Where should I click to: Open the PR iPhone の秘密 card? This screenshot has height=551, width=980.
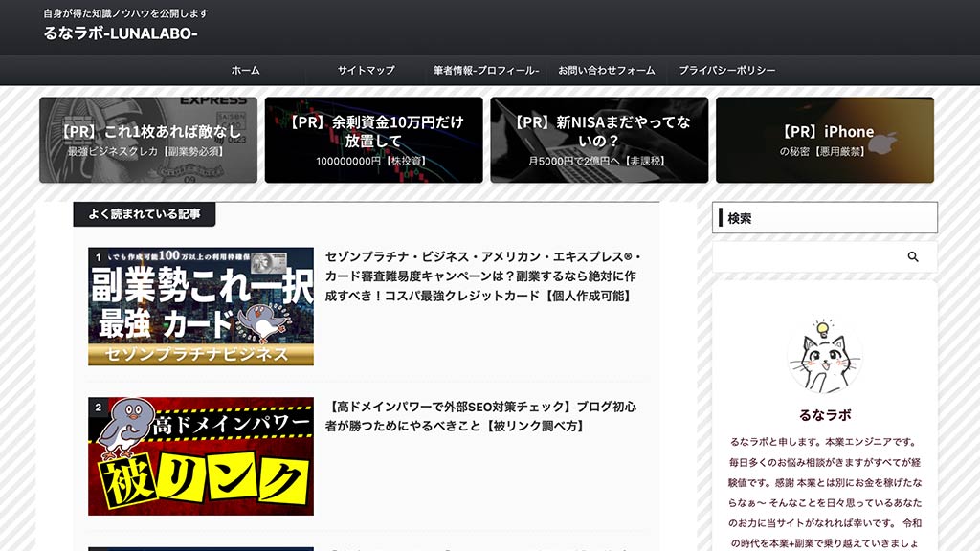[x=824, y=140]
